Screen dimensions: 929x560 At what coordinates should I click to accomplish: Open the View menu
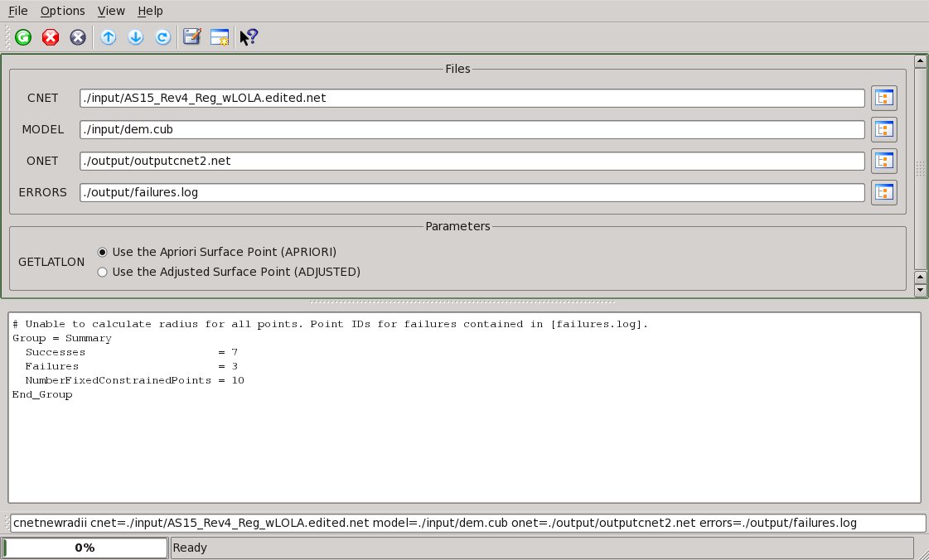(111, 11)
